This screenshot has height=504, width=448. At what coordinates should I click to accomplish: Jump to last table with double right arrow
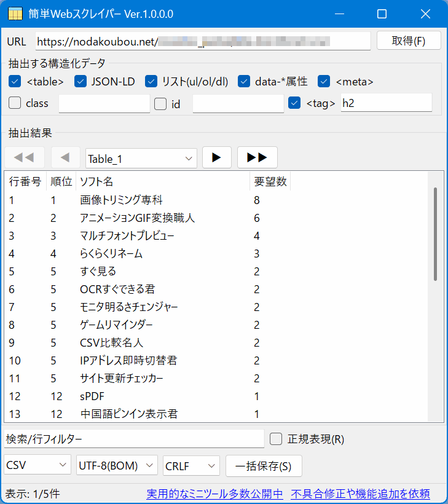coord(257,157)
